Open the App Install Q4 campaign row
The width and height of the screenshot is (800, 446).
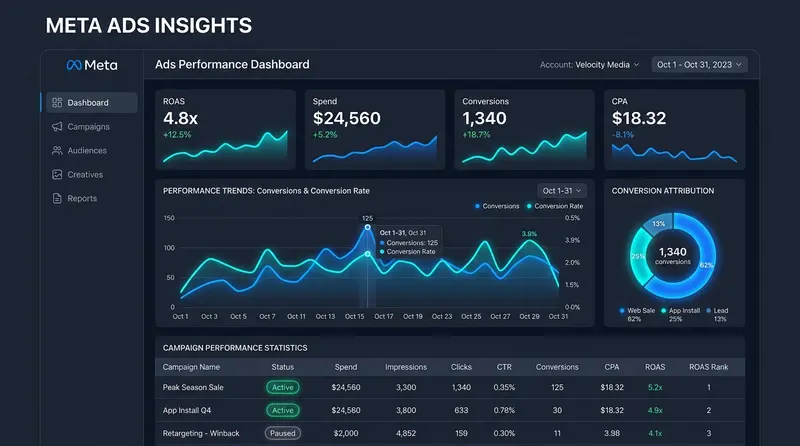click(x=449, y=410)
